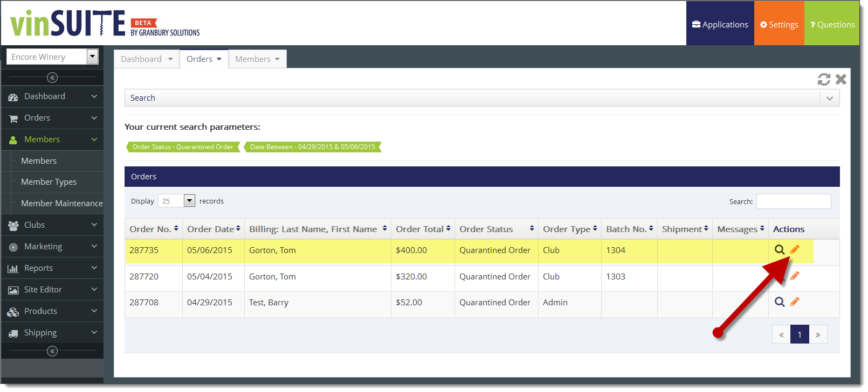Sort the table by Order No. column
The image size is (868, 392).
coord(154,229)
